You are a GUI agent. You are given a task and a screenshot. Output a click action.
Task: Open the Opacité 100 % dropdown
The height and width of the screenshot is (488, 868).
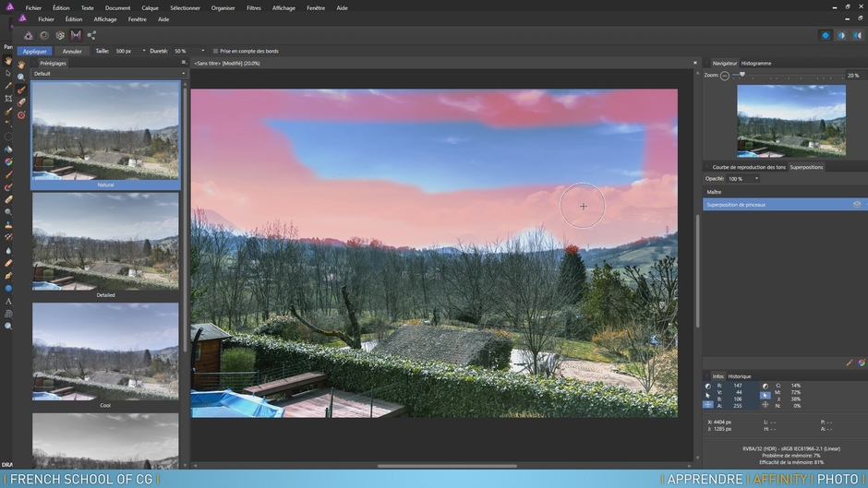coord(757,179)
